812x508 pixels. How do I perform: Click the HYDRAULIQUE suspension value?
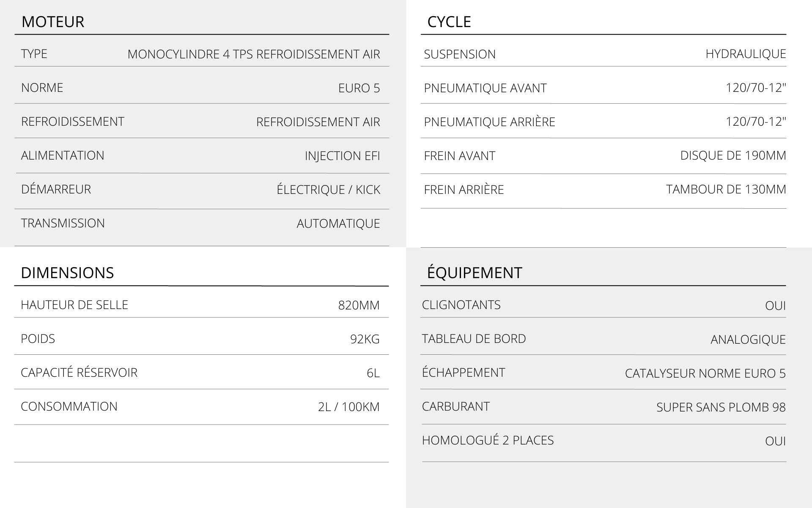[746, 54]
